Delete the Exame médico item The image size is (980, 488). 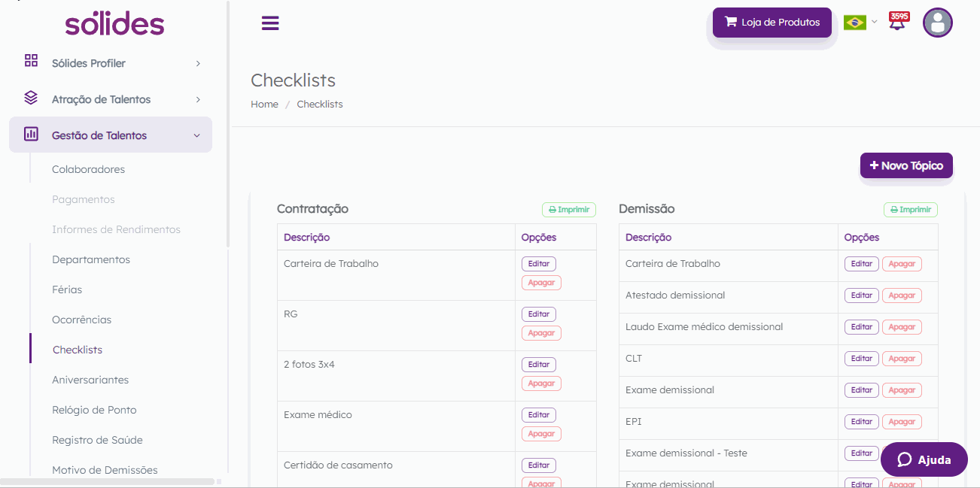(541, 434)
